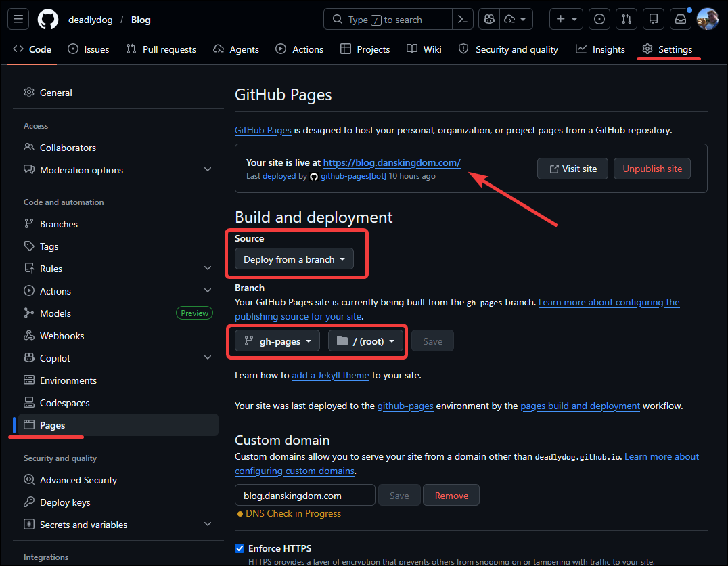This screenshot has height=566, width=728.
Task: Uncheck the Enforce HTTPS option
Action: [x=239, y=548]
